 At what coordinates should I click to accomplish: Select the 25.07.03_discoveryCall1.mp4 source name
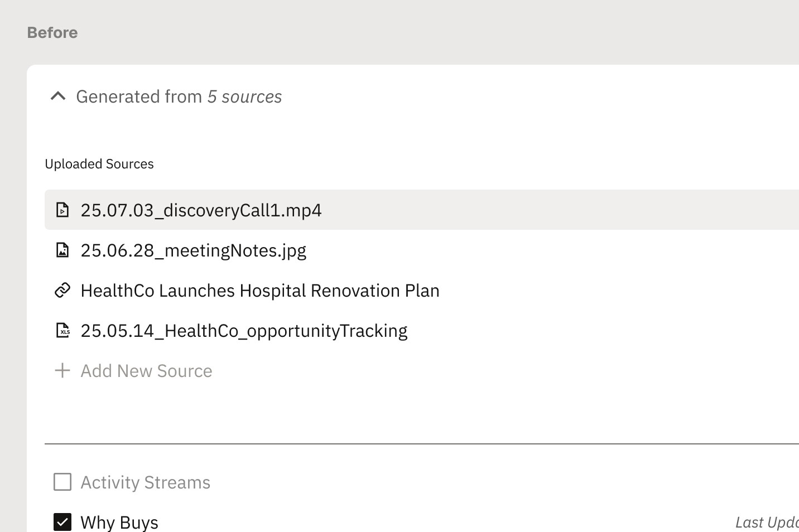[201, 210]
